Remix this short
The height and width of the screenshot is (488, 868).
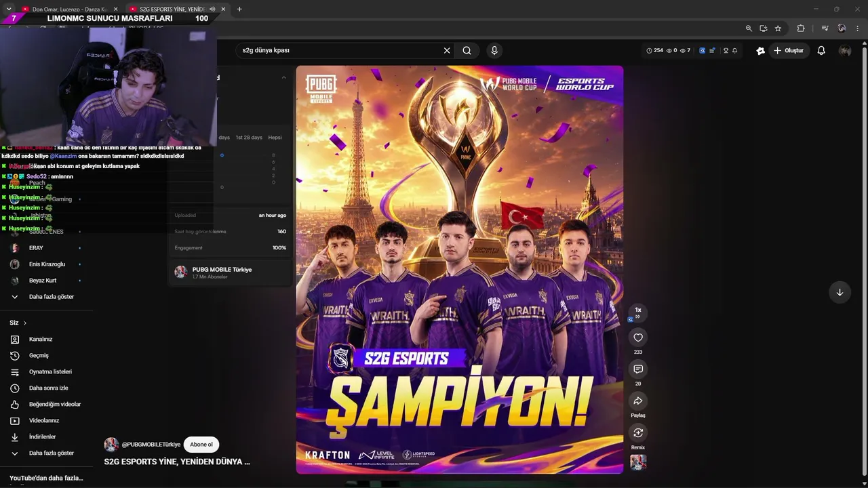coord(638,433)
